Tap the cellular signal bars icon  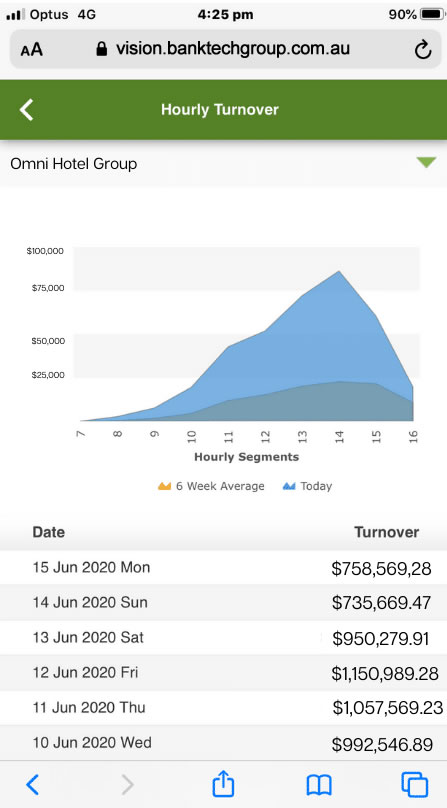point(15,14)
